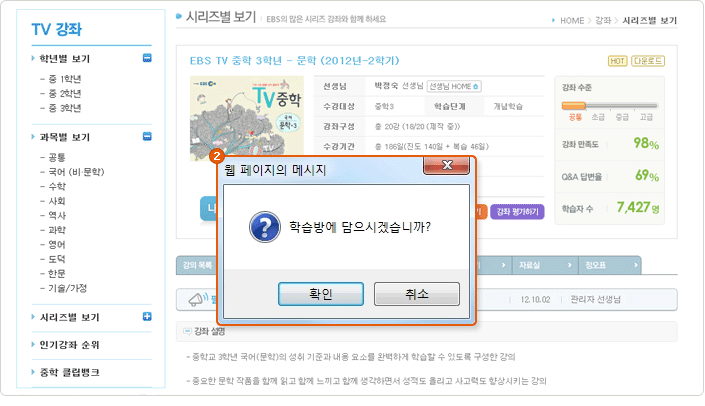The width and height of the screenshot is (705, 406).
Task: Click the 98% satisfaction value
Action: coord(646,143)
